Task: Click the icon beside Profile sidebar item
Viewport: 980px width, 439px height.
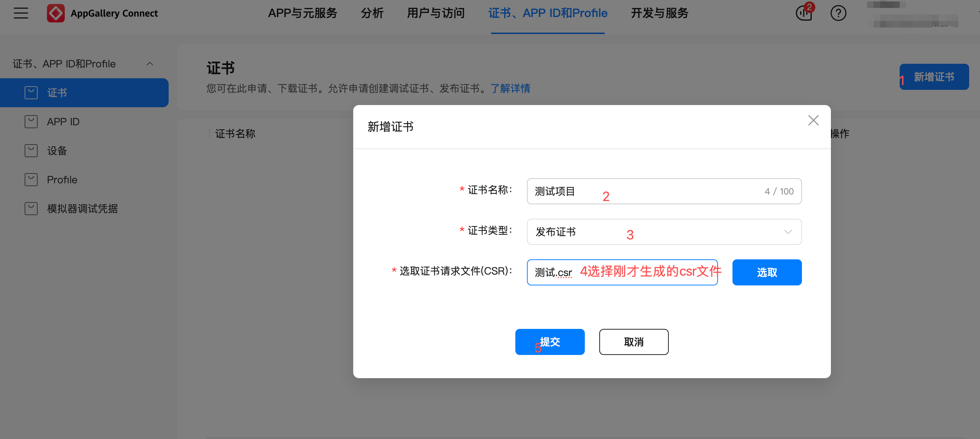Action: coord(31,180)
